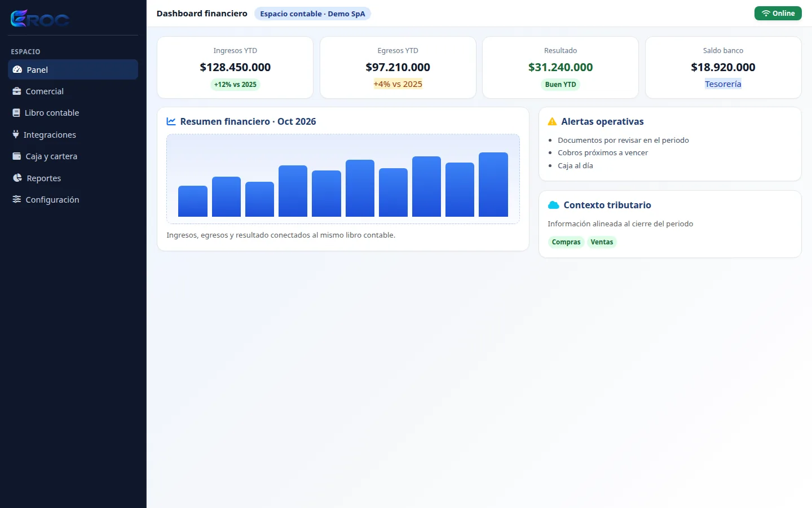The image size is (812, 508).
Task: Click the EROC logo in the sidebar
Action: tap(40, 19)
